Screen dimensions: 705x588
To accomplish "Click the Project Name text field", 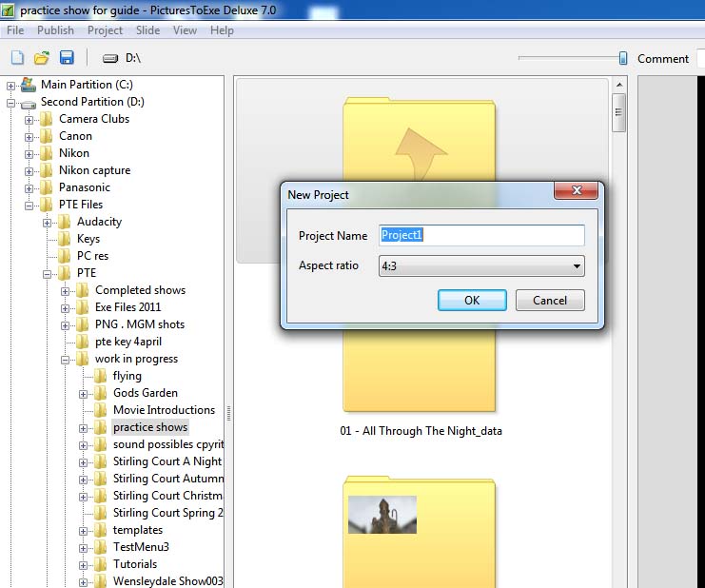I will 481,235.
